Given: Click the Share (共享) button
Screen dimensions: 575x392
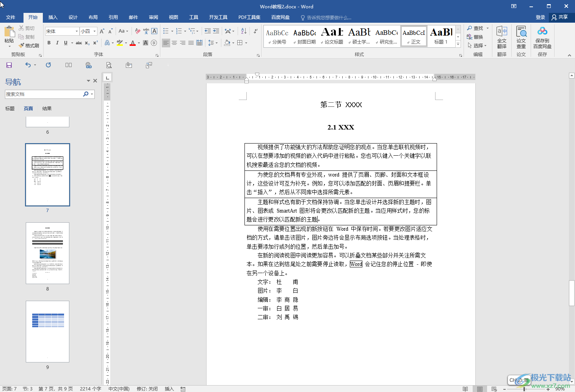Looking at the screenshot, I should (560, 17).
